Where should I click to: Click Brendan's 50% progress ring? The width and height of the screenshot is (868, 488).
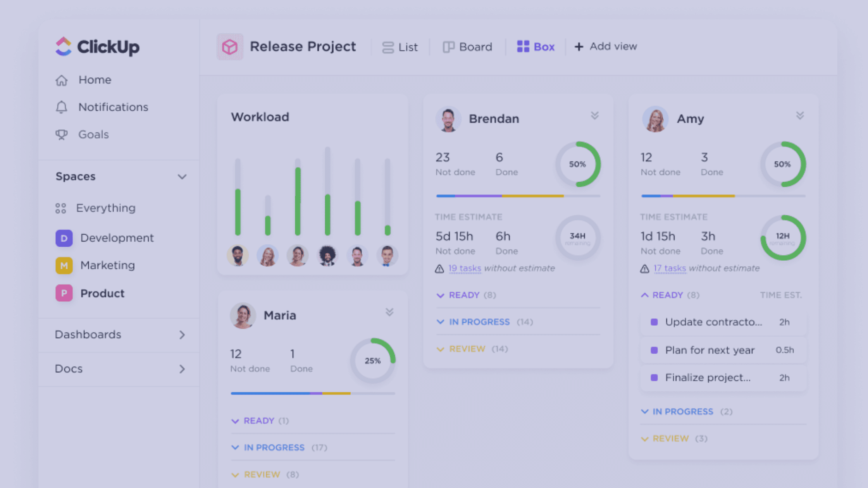[577, 164]
